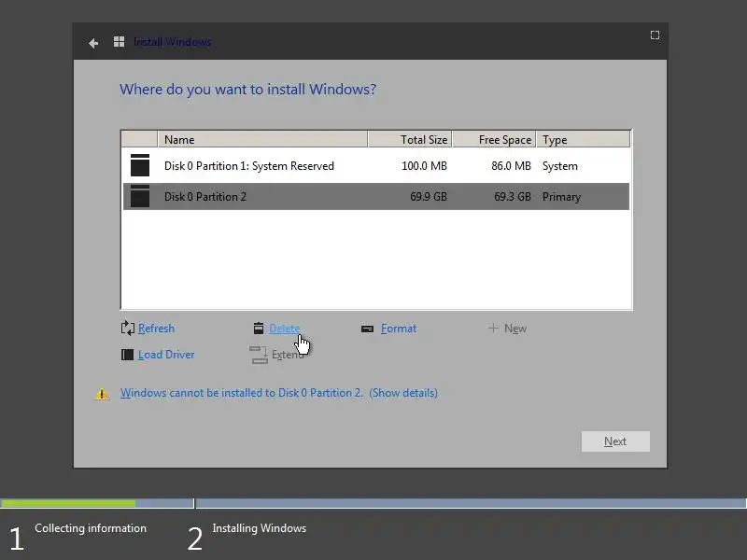Click the plus icon beside New
This screenshot has height=560, width=747.
point(493,329)
